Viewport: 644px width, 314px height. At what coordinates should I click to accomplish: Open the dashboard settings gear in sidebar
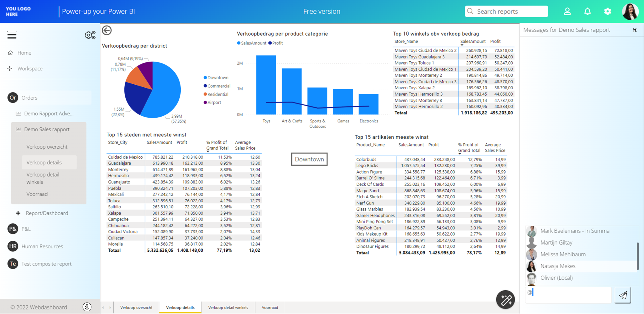pos(90,35)
